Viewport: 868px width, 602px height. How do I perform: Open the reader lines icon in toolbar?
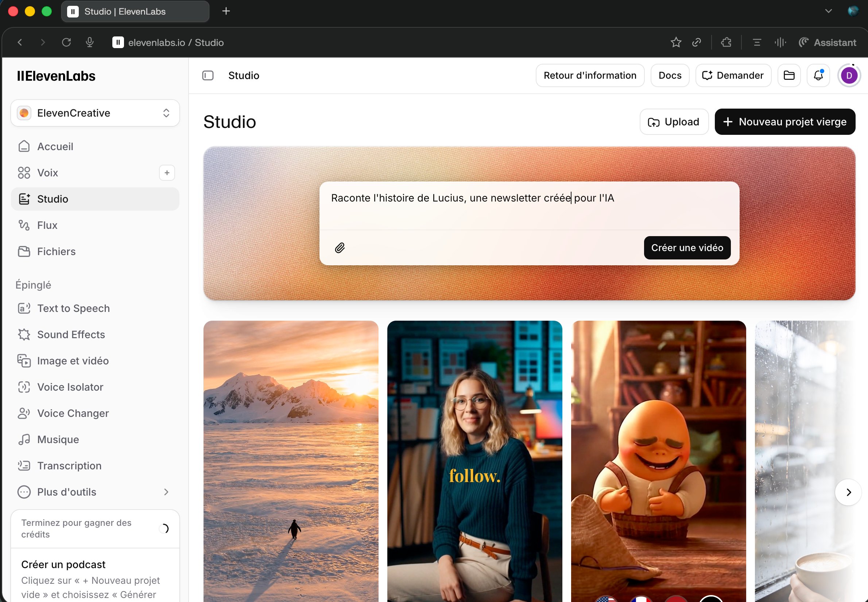pyautogui.click(x=757, y=43)
